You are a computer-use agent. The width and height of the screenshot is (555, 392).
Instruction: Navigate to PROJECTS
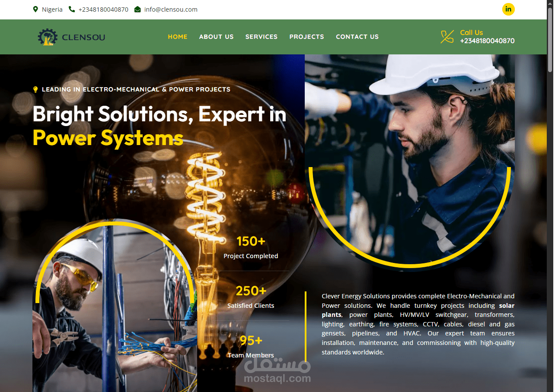[x=307, y=37]
